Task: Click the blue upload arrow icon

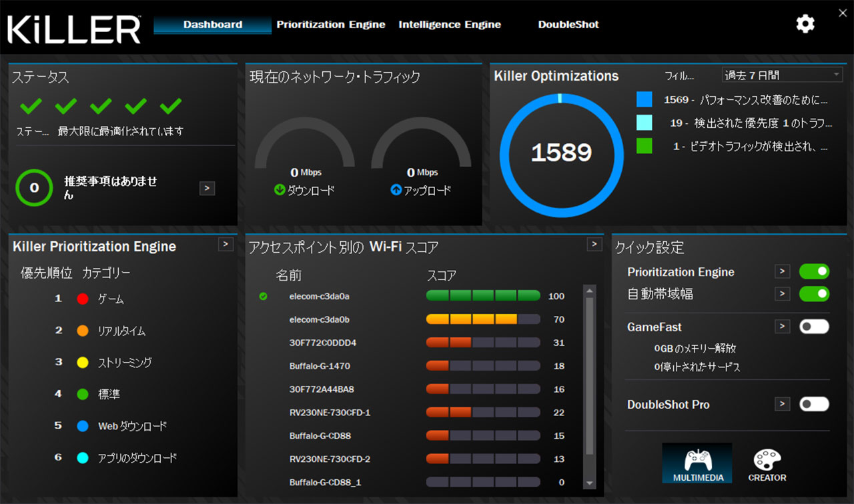Action: 396,191
